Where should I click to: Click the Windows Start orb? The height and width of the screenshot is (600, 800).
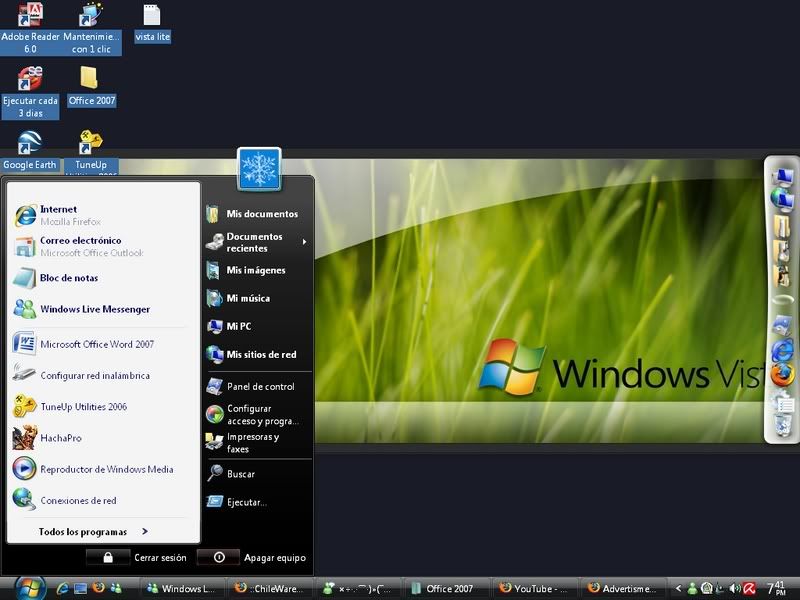(x=30, y=588)
